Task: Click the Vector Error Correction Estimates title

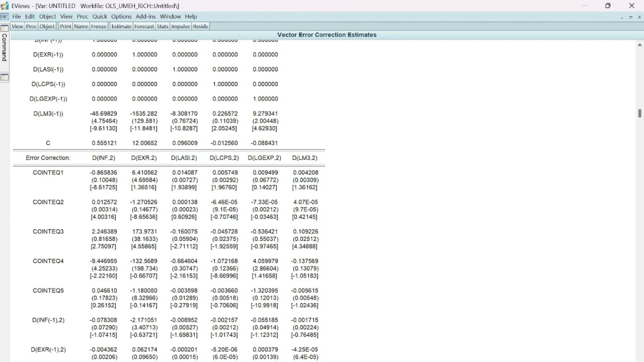Action: 327,35
